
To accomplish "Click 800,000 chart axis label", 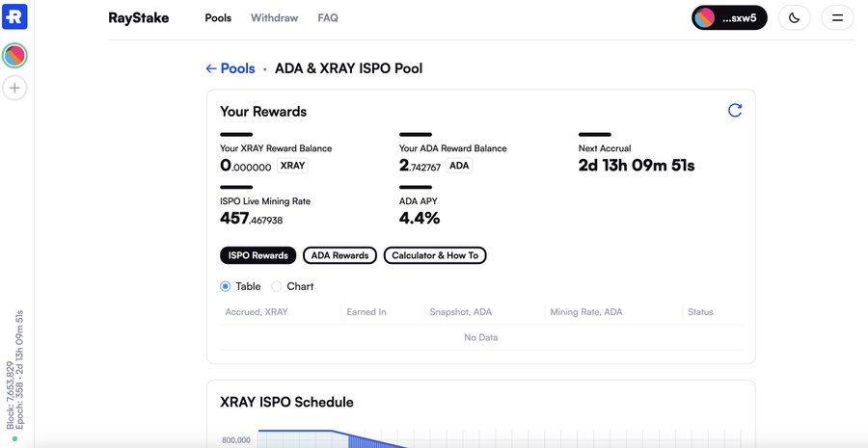I will (236, 440).
